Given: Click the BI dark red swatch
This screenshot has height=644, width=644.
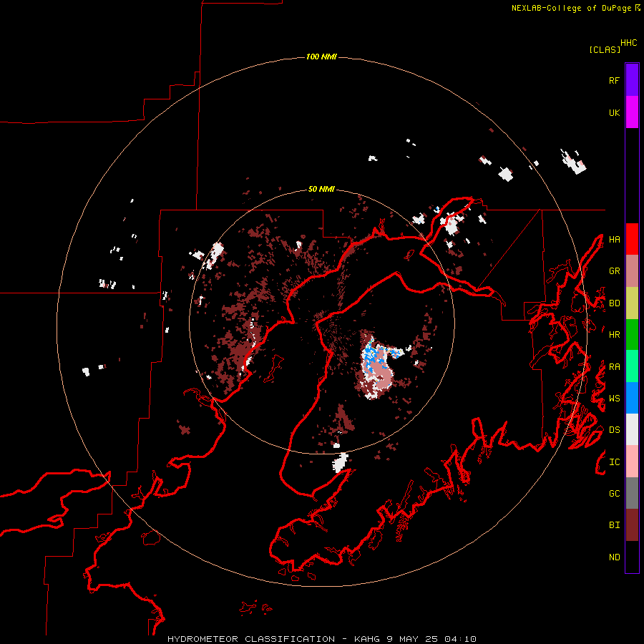Looking at the screenshot, I should (632, 525).
